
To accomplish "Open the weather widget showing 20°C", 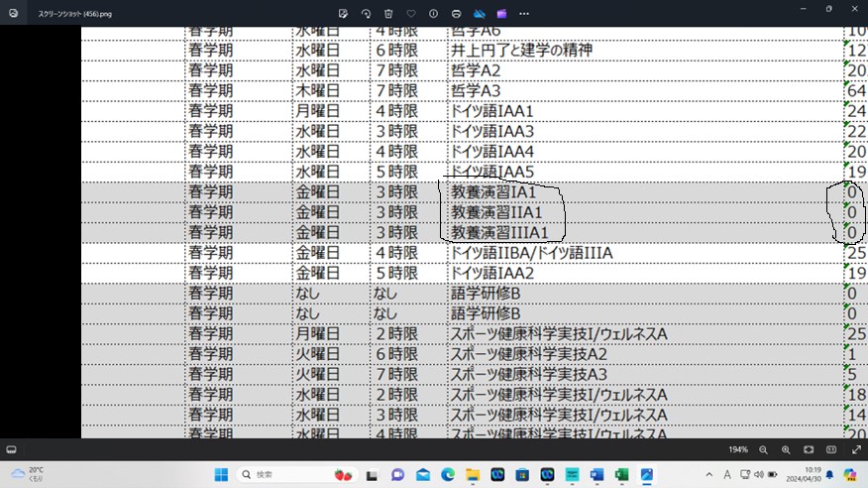I will (x=28, y=474).
